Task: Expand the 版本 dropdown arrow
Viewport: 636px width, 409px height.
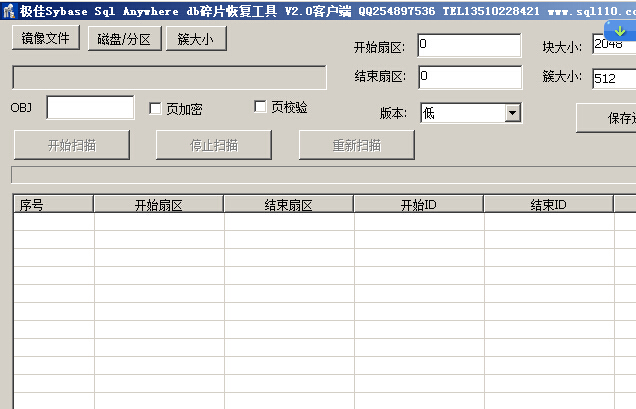Action: 513,113
